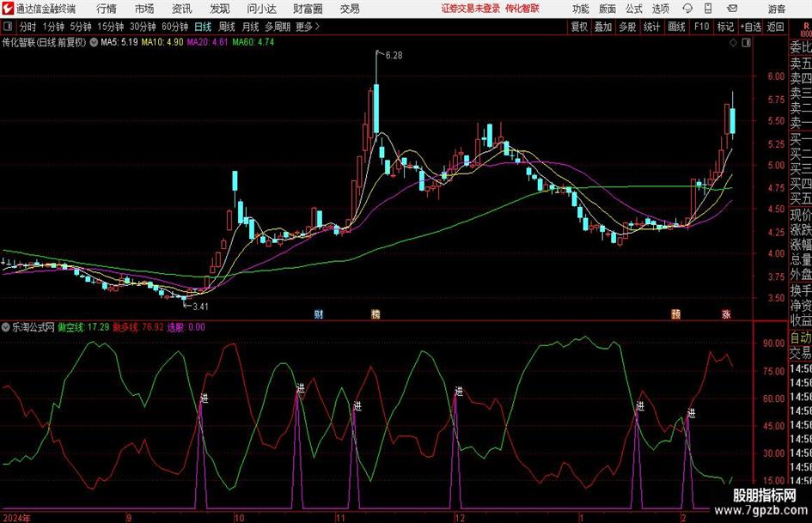This screenshot has height=523, width=812.
Task: Click the MA60: 4.74 label
Action: pyautogui.click(x=253, y=42)
